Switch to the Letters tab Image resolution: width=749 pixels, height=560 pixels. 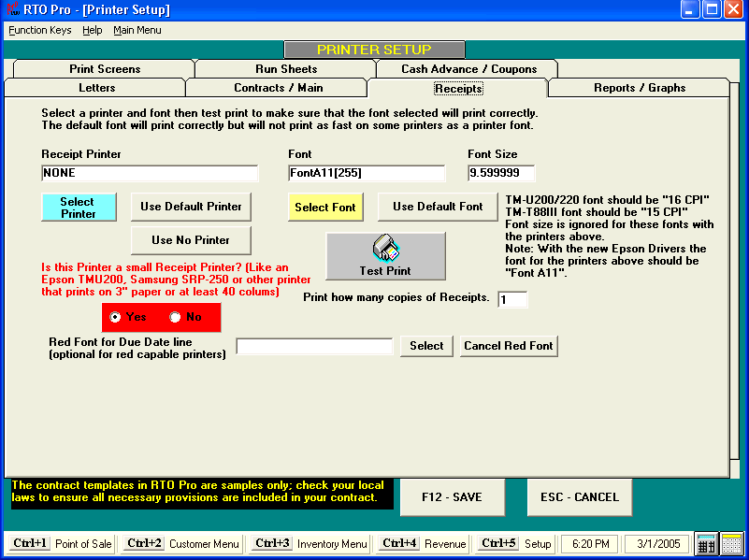point(96,86)
